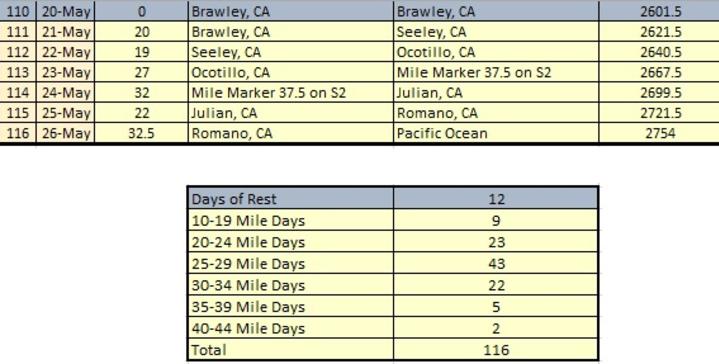Viewport: 719px width, 364px height.
Task: Select the count cell showing 43
Action: 496,264
